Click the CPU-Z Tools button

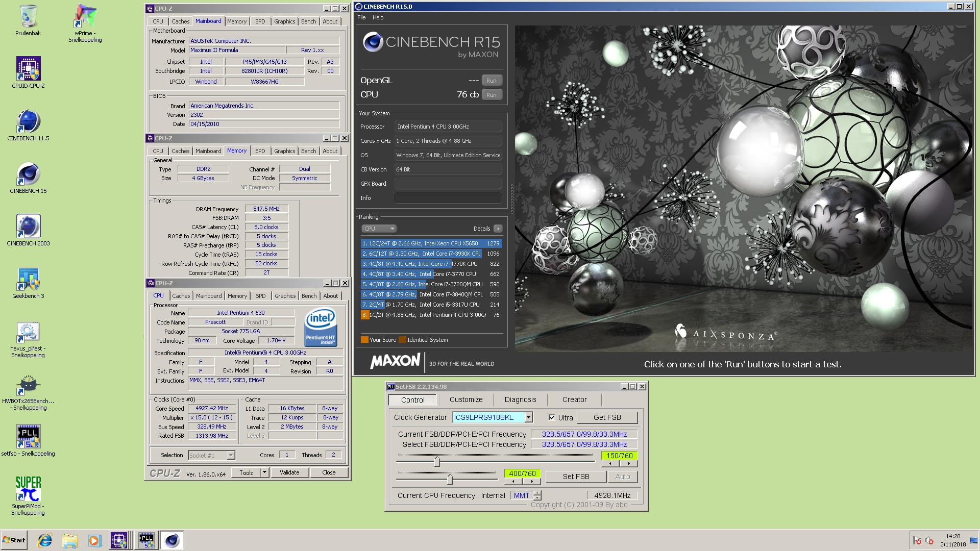246,472
